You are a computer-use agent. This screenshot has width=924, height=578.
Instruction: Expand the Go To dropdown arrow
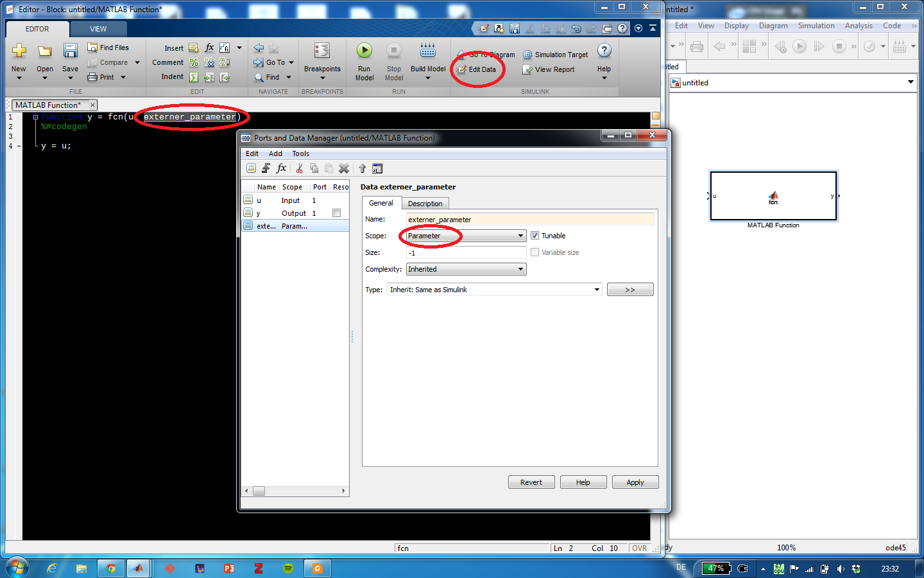coord(291,62)
